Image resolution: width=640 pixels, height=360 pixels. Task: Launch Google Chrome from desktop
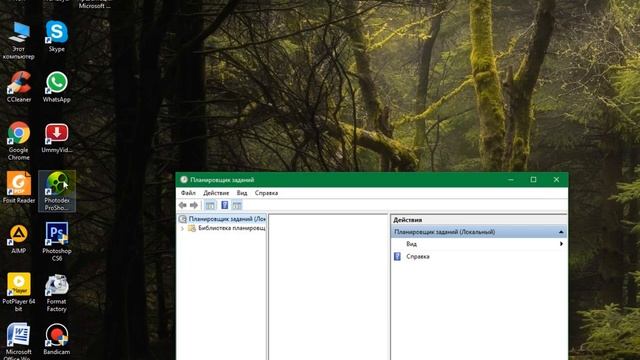[18, 141]
